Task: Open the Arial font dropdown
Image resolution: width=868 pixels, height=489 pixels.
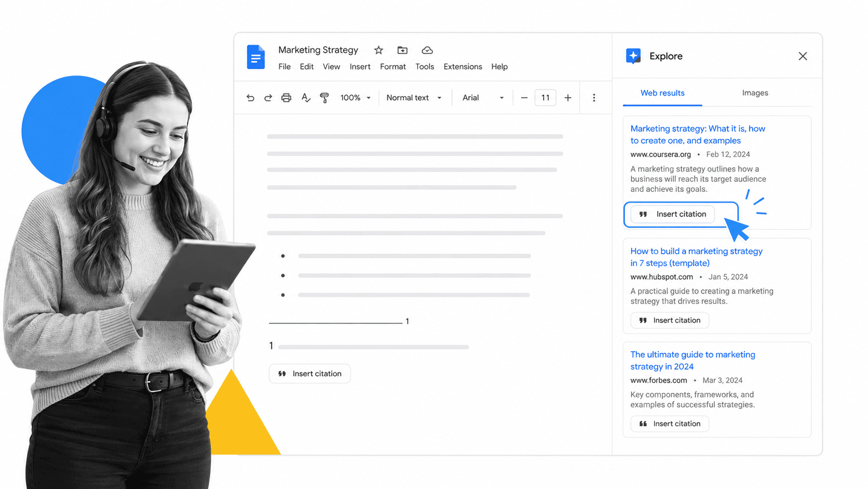Action: (x=483, y=98)
